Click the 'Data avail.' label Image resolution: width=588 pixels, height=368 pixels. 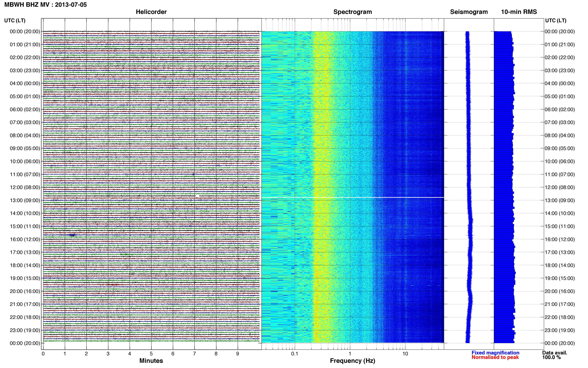pos(555,353)
